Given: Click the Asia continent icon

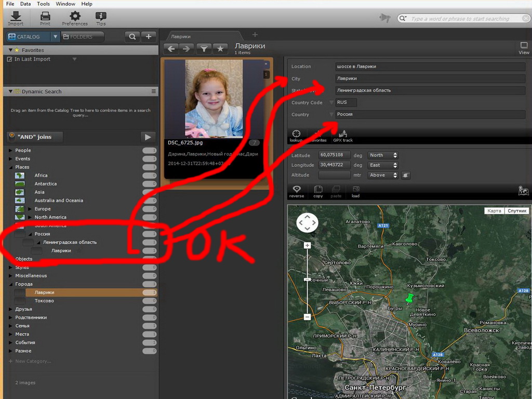Looking at the screenshot, I should (20, 192).
